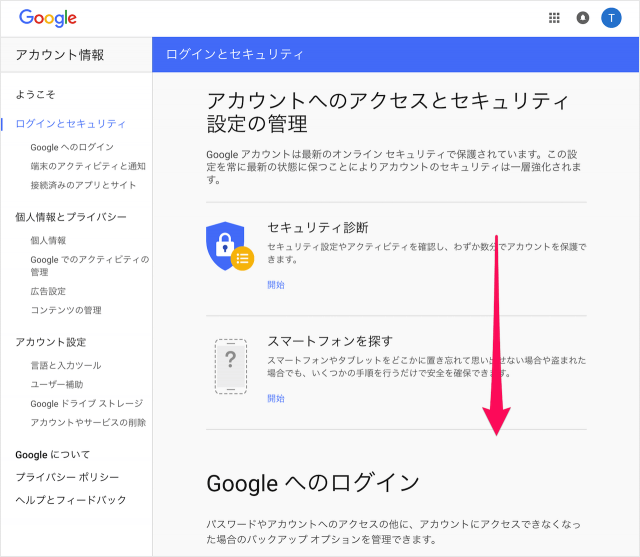Viewport: 640px width, 557px height.
Task: Select アカウント設定 section in sidebar
Action: (x=51, y=342)
